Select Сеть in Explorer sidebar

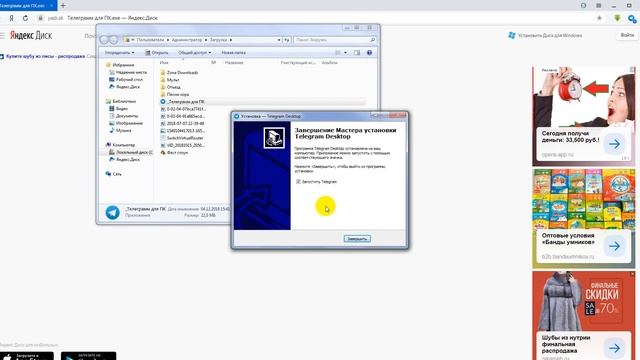coord(113,174)
